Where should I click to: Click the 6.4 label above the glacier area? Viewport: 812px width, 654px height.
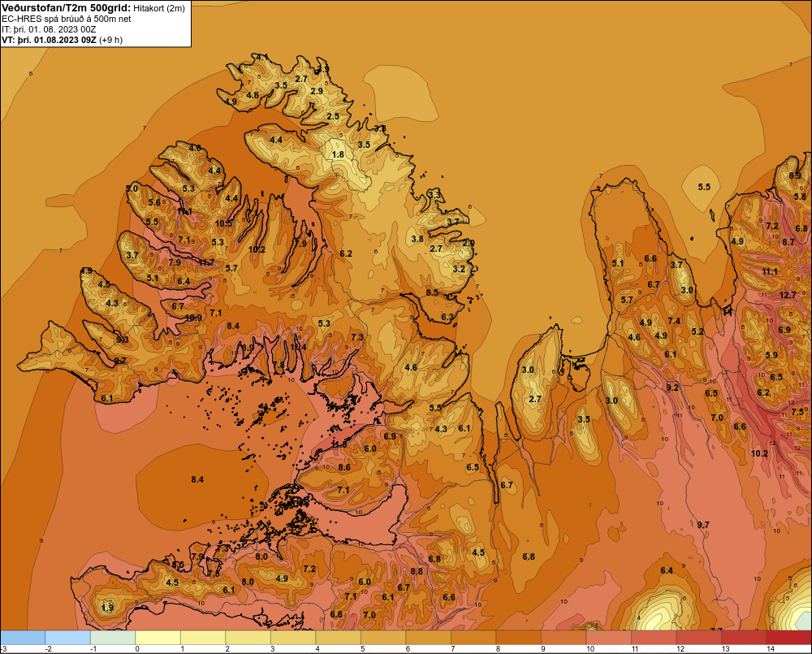click(667, 570)
